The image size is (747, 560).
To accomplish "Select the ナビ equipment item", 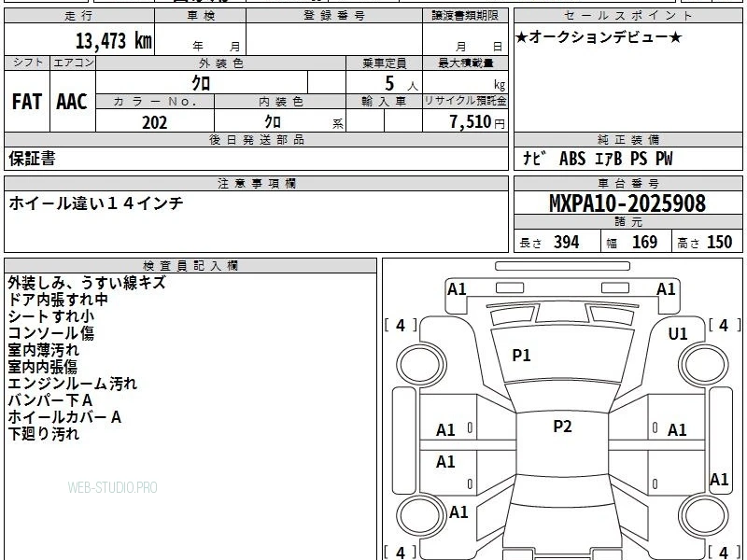I will coord(533,159).
